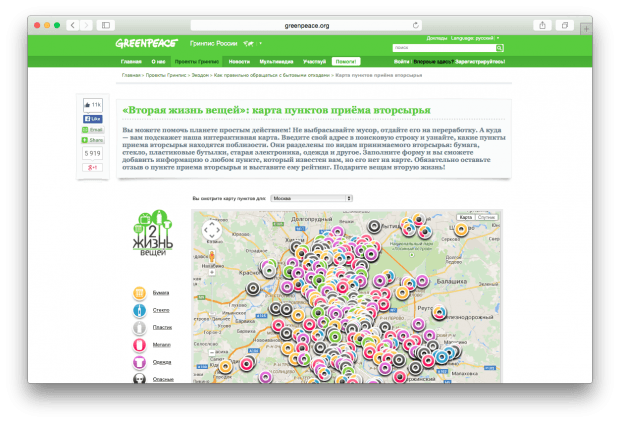This screenshot has height=423, width=620.
Task: Switch map to Спутник (satellite) view
Action: pos(486,217)
